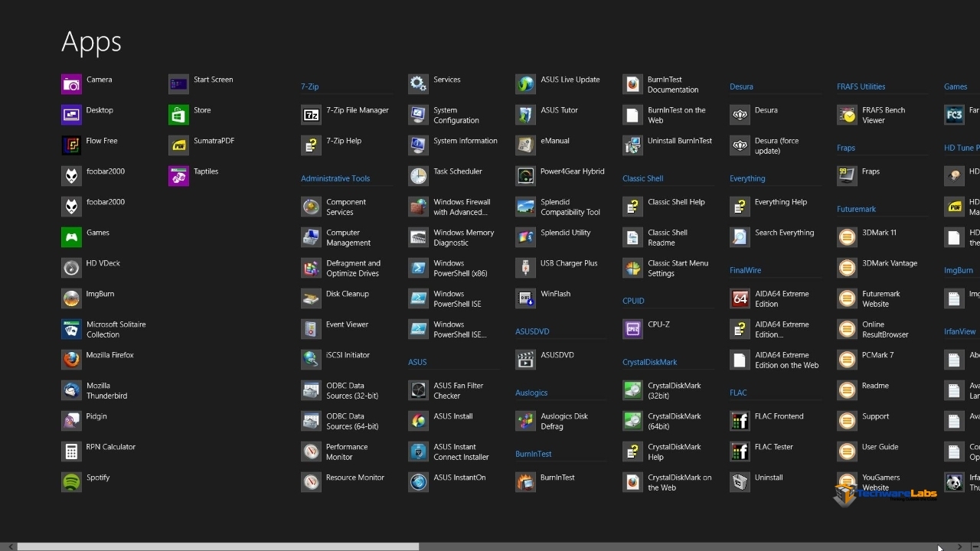Open HD VDeck icon

click(71, 268)
